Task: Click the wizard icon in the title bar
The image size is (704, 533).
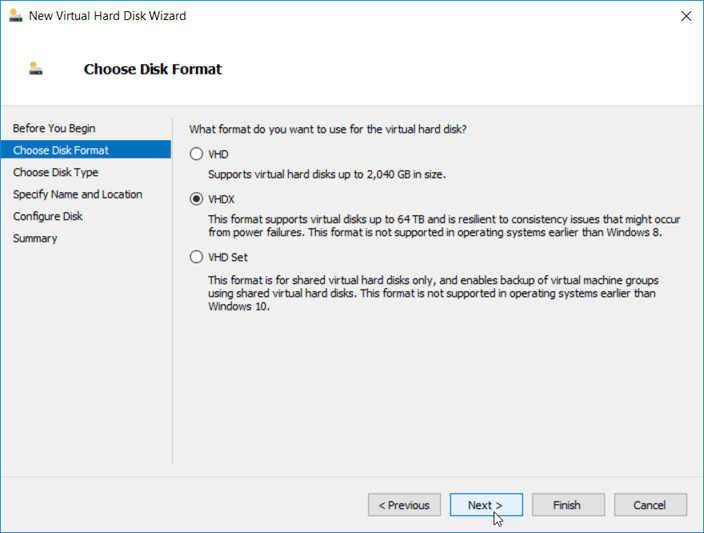Action: 16,16
